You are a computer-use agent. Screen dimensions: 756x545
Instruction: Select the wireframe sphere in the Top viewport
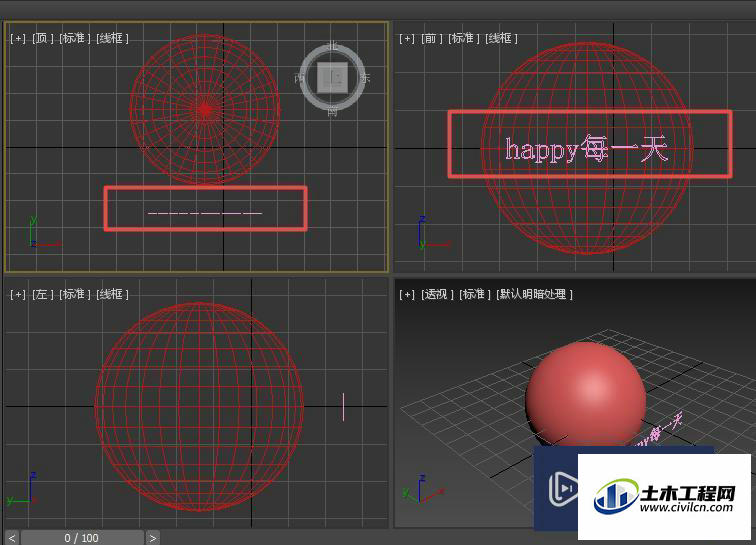pyautogui.click(x=205, y=109)
